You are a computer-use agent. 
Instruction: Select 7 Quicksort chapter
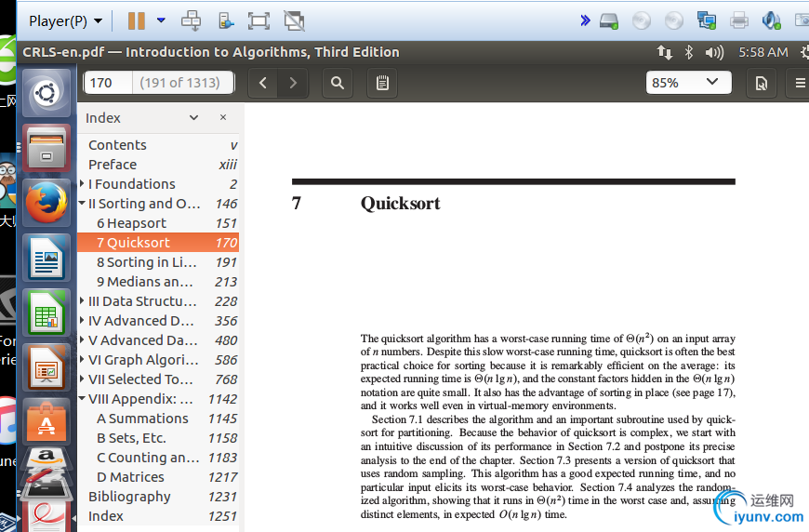click(158, 243)
